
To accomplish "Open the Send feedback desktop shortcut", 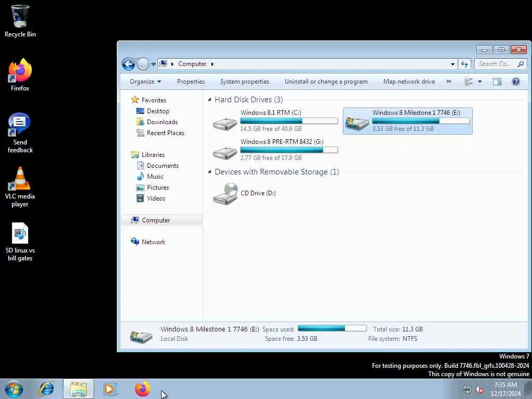I will pos(20,132).
